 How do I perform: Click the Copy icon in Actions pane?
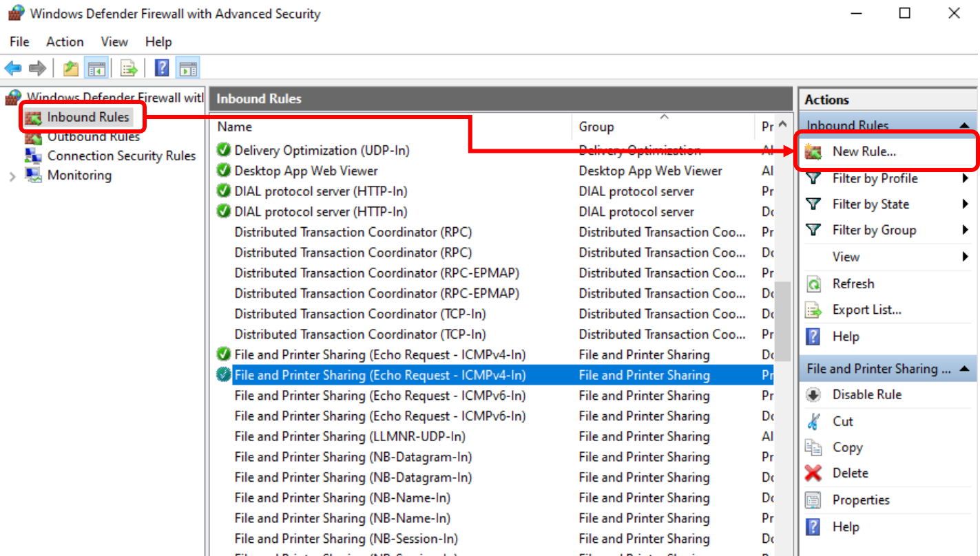813,447
